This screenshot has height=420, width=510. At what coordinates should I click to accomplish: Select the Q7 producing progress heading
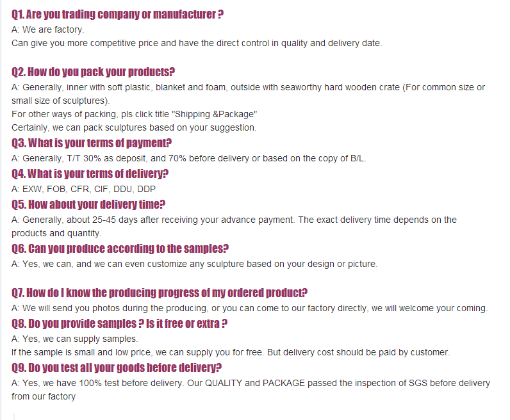160,293
